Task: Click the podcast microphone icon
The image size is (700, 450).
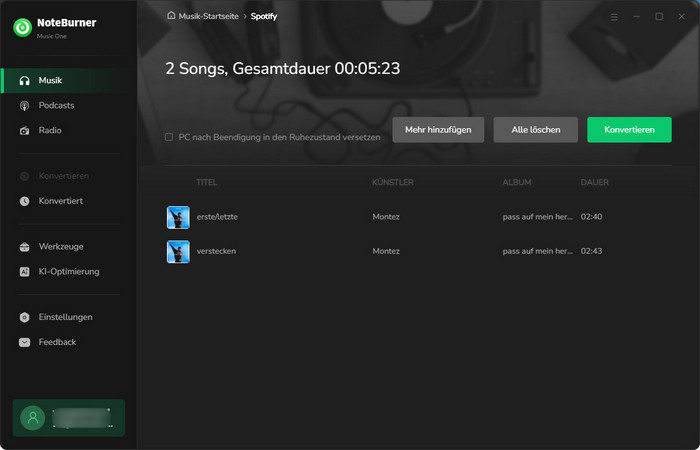Action: pos(25,106)
